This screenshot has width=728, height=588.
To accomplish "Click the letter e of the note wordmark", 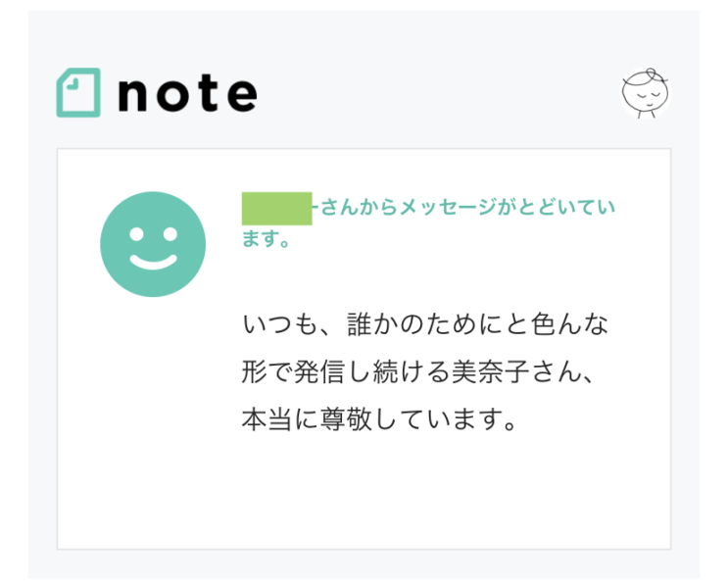I will 242,96.
